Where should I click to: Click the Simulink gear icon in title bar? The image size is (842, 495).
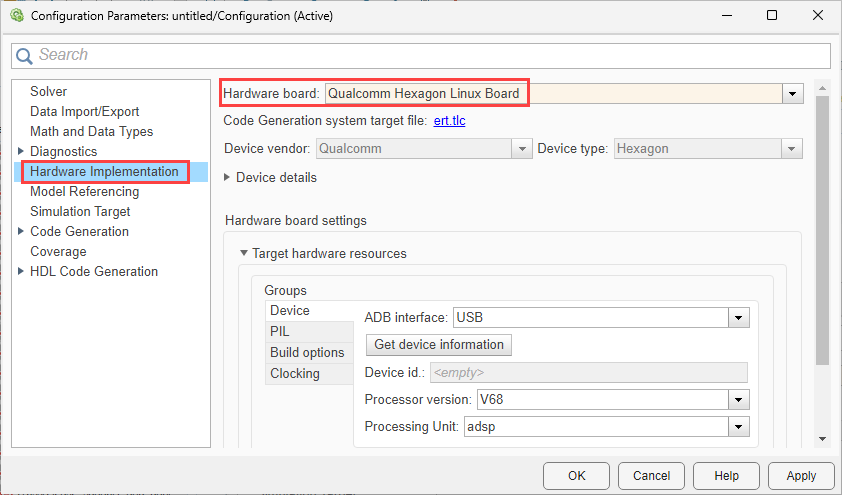(x=16, y=16)
